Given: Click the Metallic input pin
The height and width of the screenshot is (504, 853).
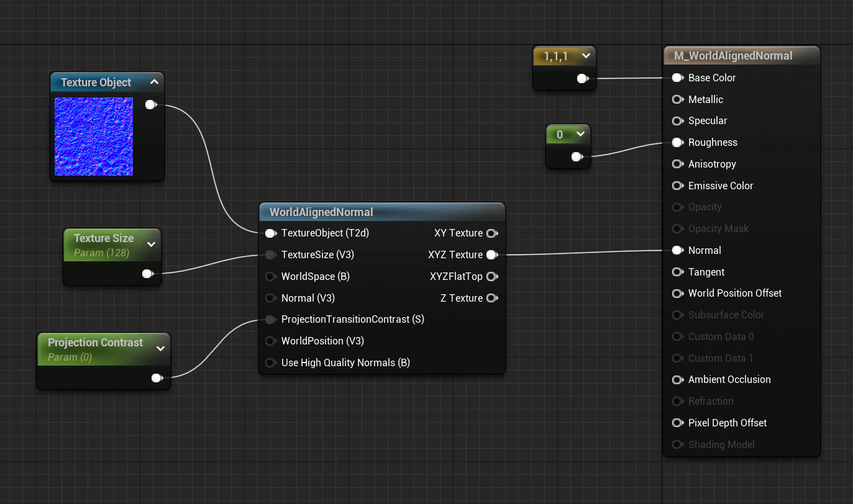Looking at the screenshot, I should [678, 99].
